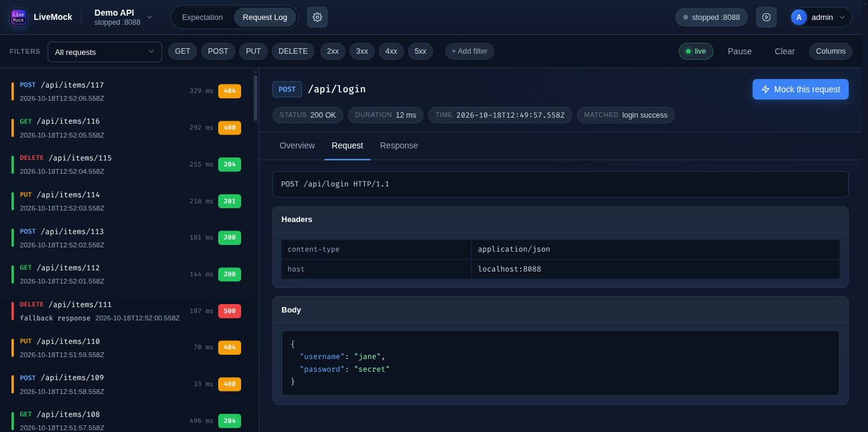The width and height of the screenshot is (868, 432).
Task: Open the Overview tab
Action: click(x=297, y=145)
